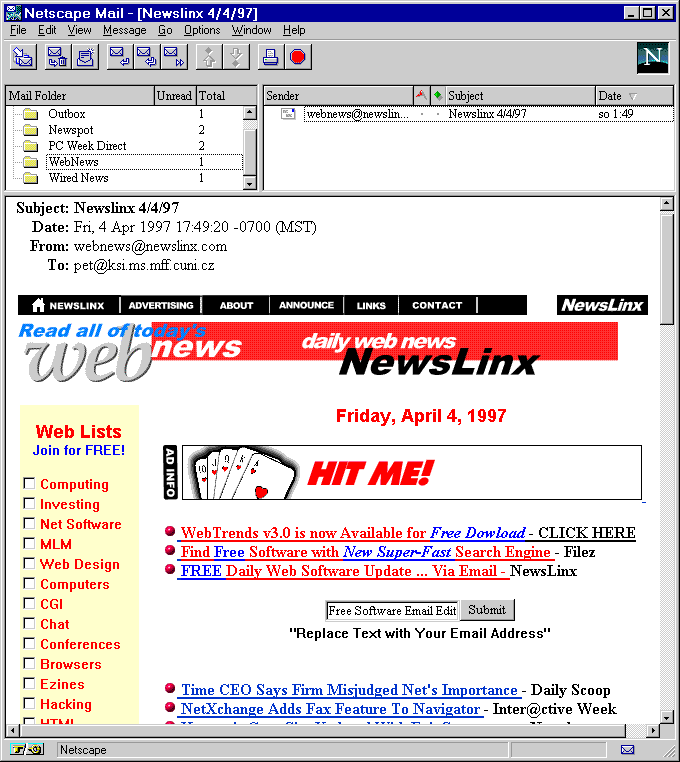Image resolution: width=680 pixels, height=762 pixels.
Task: Click the Next Unread arrow icon
Action: click(x=236, y=57)
